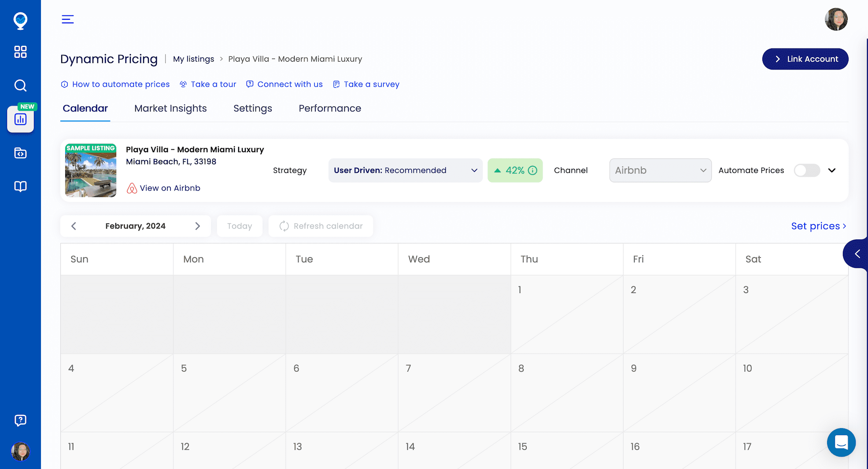The image size is (868, 469).
Task: Open the Strategy dropdown User Driven
Action: 405,170
